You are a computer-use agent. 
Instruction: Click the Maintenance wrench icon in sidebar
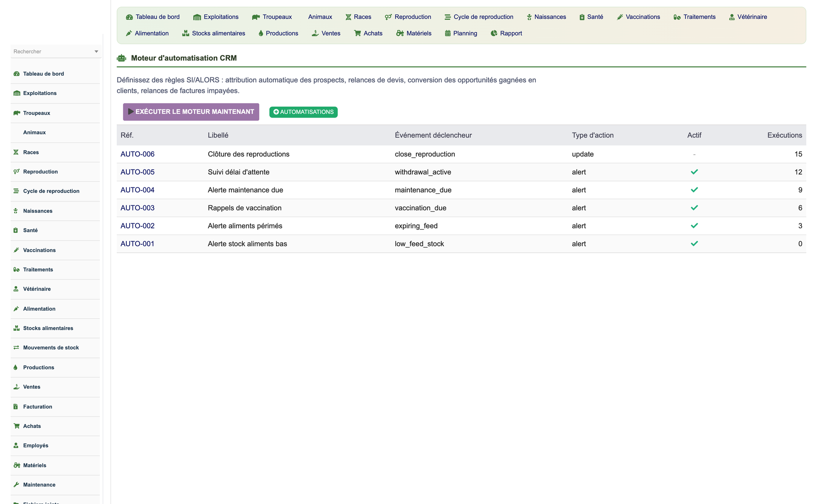16,485
